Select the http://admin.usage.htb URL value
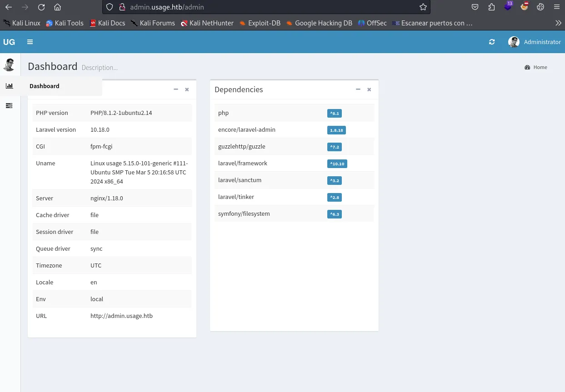565x392 pixels. pos(121,316)
